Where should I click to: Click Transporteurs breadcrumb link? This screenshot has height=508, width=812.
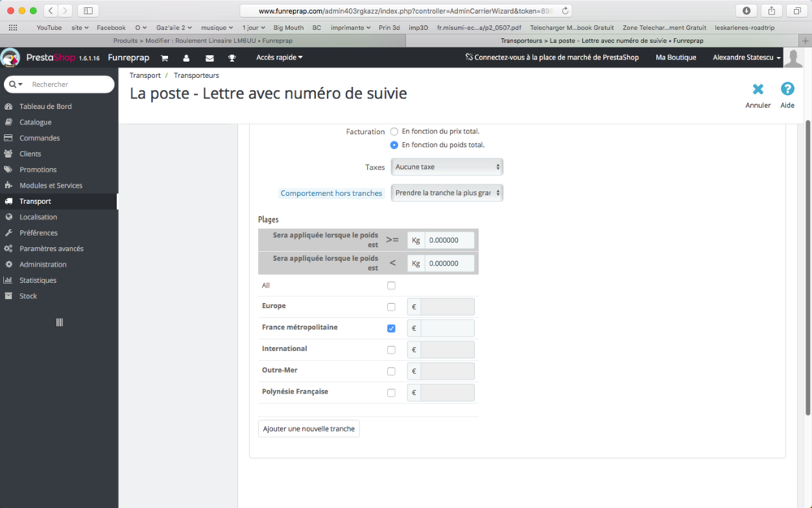[197, 76]
